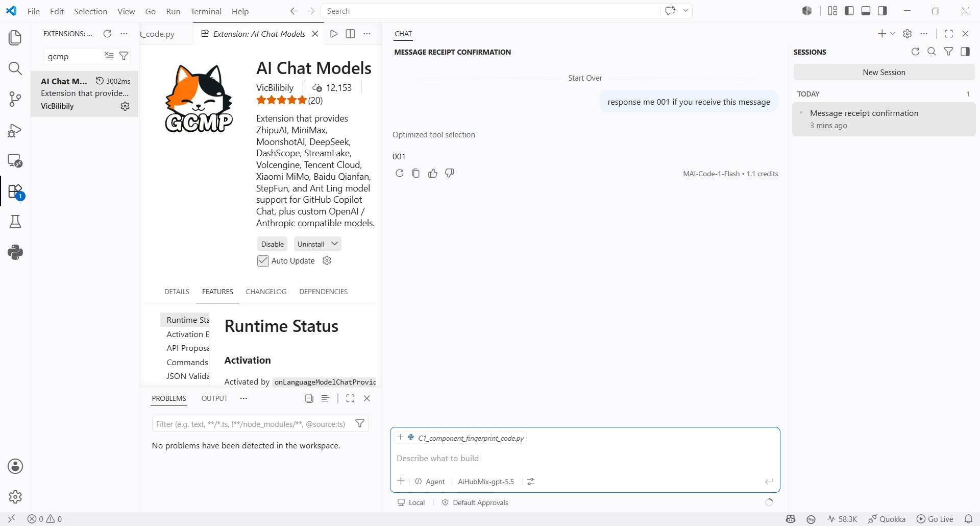Open the Uninstall dropdown arrow

pyautogui.click(x=334, y=244)
